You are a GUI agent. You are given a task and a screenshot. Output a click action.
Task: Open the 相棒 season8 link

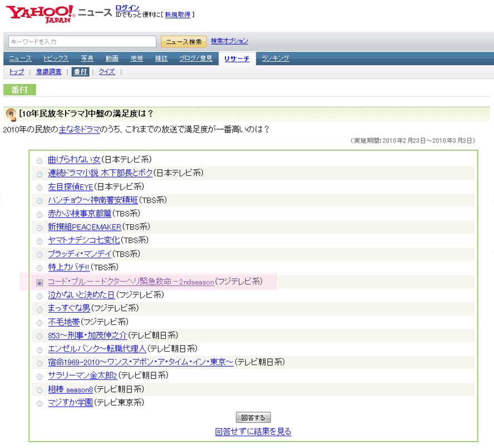click(x=71, y=390)
